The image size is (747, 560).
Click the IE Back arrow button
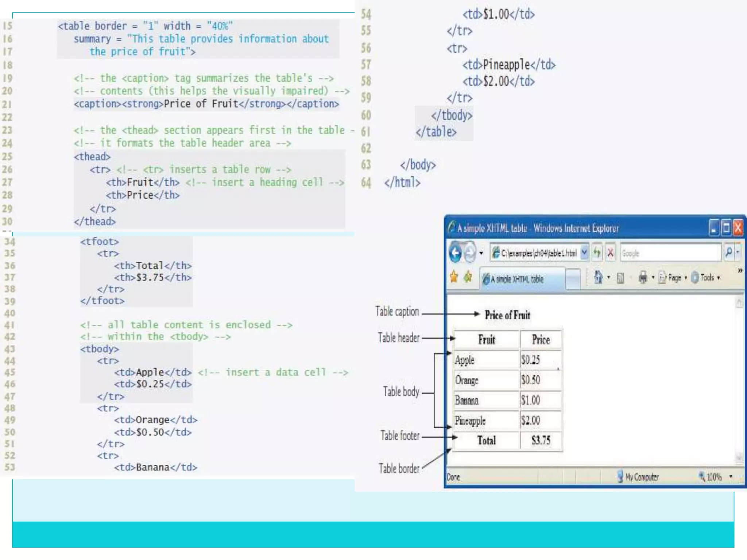point(455,252)
